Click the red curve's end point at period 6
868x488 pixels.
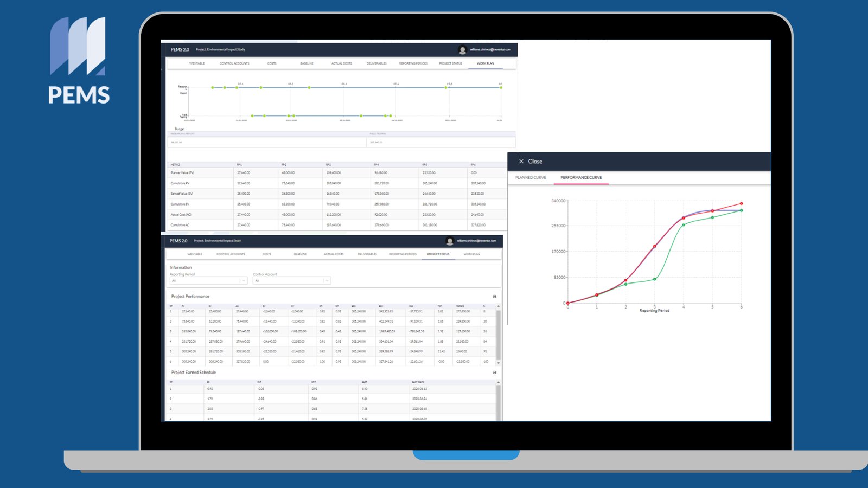[x=741, y=204]
